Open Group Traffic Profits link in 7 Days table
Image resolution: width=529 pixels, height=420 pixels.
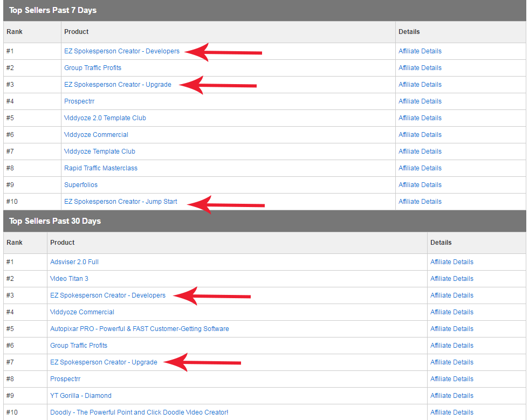(93, 68)
